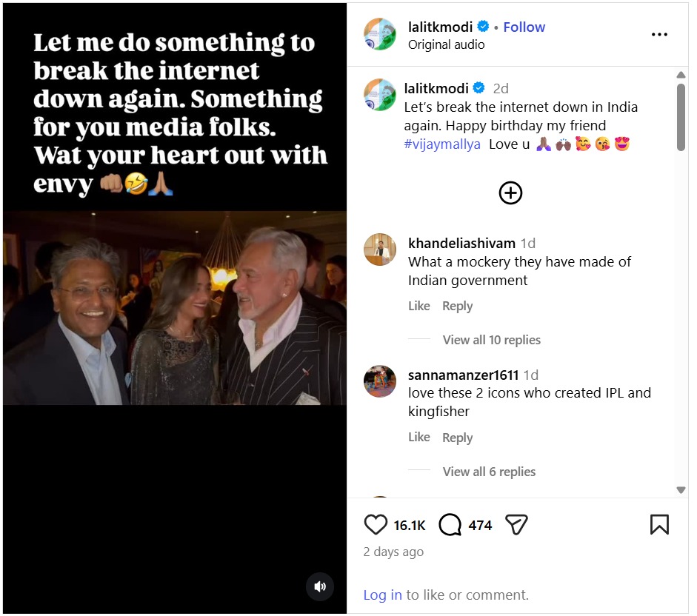This screenshot has height=616, width=697.
Task: Click the comments scrollbar down arrow
Action: (681, 490)
